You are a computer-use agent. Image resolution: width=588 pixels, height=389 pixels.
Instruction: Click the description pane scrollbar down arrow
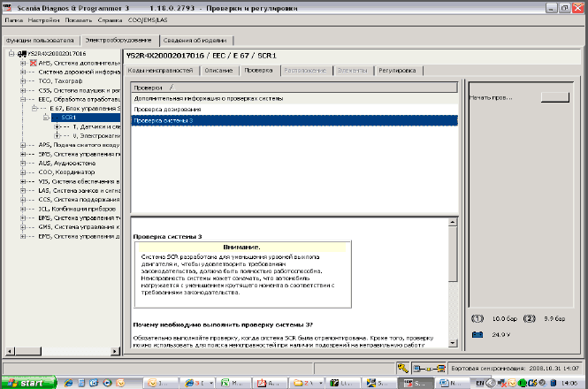(x=454, y=341)
